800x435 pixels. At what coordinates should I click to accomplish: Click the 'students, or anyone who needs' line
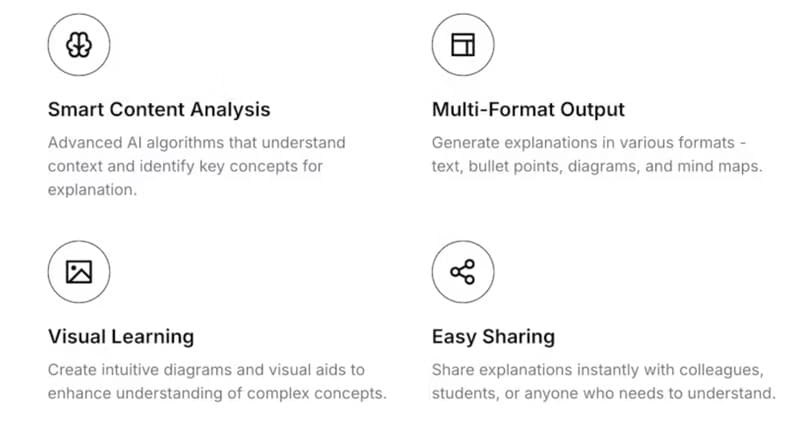click(603, 393)
